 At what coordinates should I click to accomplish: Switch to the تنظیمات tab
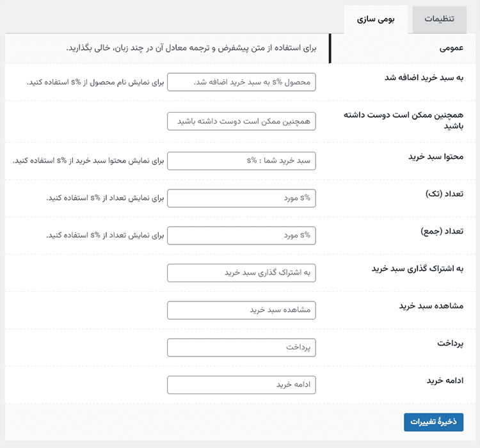[439, 19]
